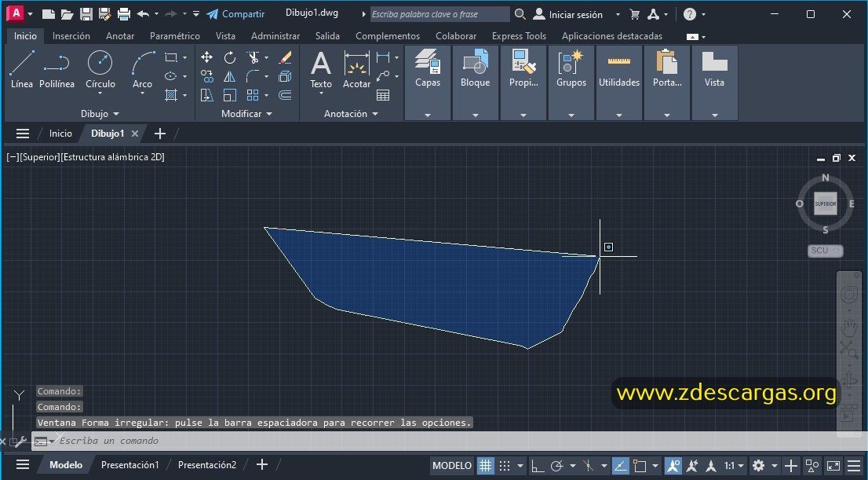
Task: Click the keyword search field
Action: (439, 14)
